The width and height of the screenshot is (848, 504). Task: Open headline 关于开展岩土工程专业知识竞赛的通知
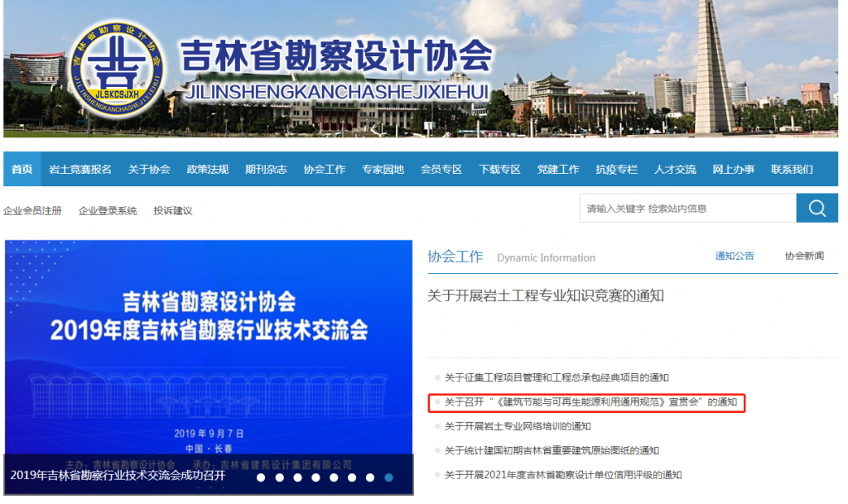click(x=545, y=296)
